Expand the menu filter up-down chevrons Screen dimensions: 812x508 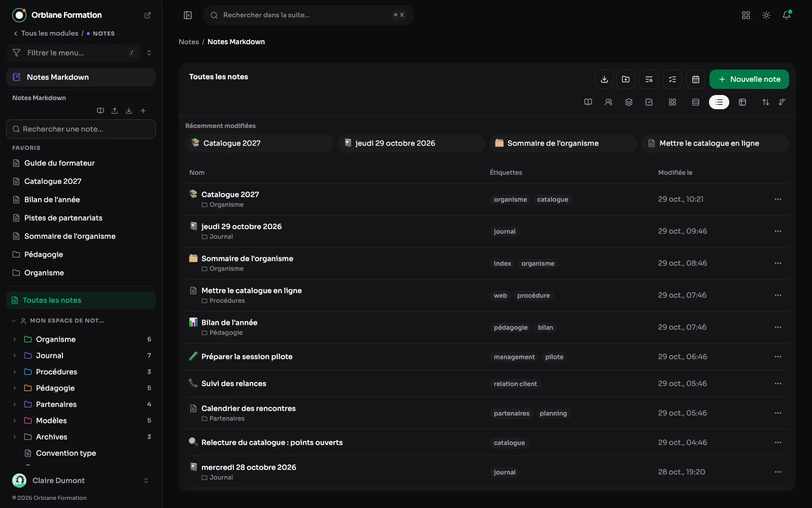[x=149, y=53]
